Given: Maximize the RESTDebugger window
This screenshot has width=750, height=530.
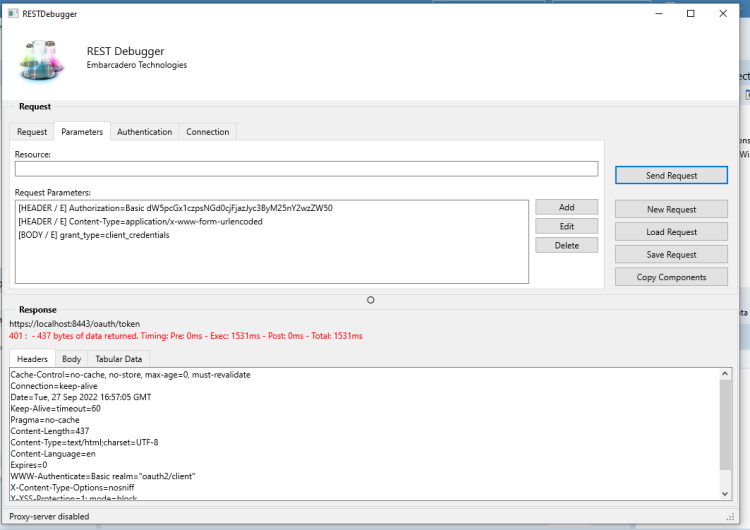Looking at the screenshot, I should tap(690, 13).
